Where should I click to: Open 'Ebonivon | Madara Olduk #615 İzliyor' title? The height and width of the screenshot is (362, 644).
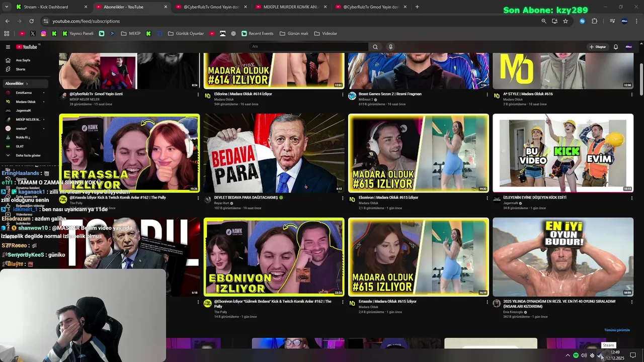pos(388,198)
